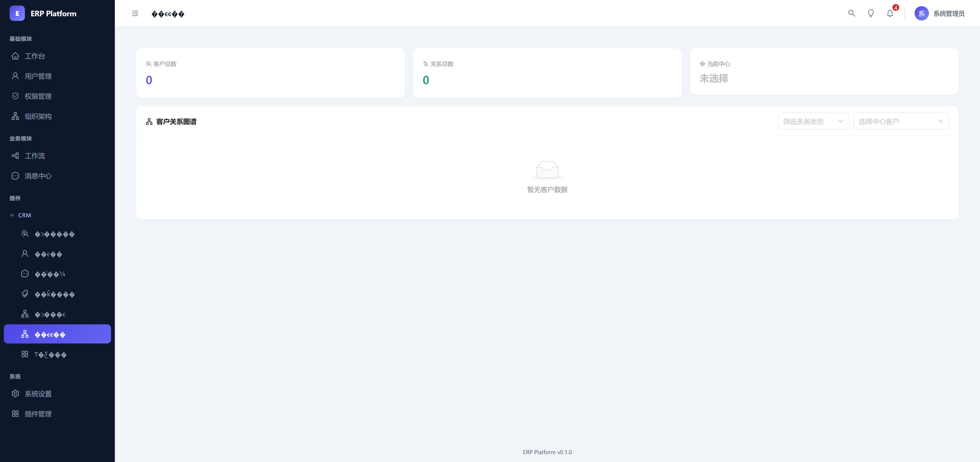Screen dimensions: 980x462
Task: Click the lightbulb icon in header
Action: click(x=871, y=13)
